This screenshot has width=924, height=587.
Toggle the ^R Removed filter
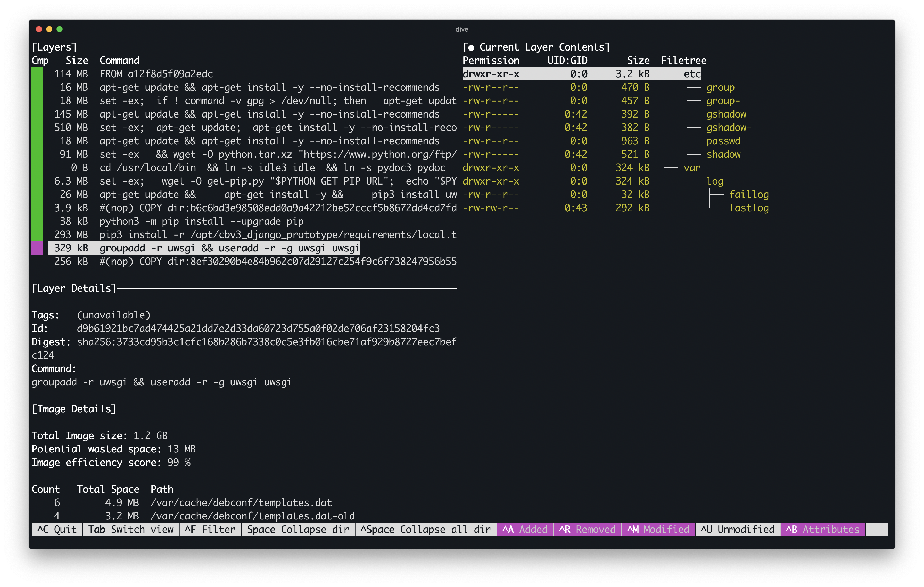pyautogui.click(x=587, y=529)
